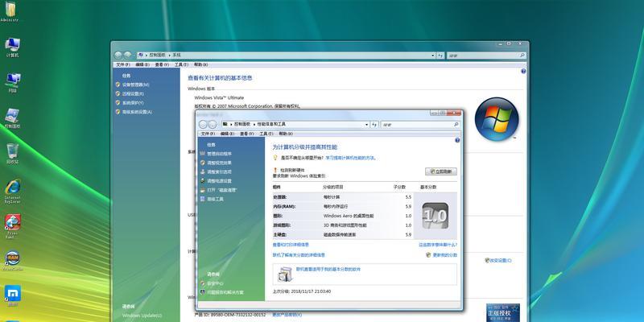644x322 pixels.
Task: Click Back arrow in the performance window
Action: pos(203,125)
